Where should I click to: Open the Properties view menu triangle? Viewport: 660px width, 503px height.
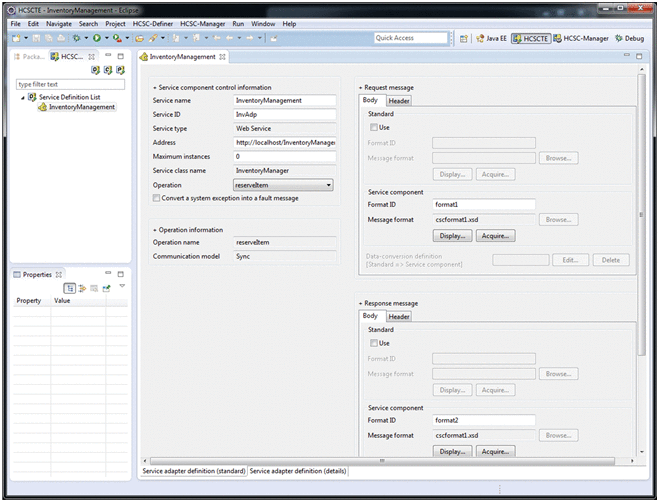click(122, 286)
